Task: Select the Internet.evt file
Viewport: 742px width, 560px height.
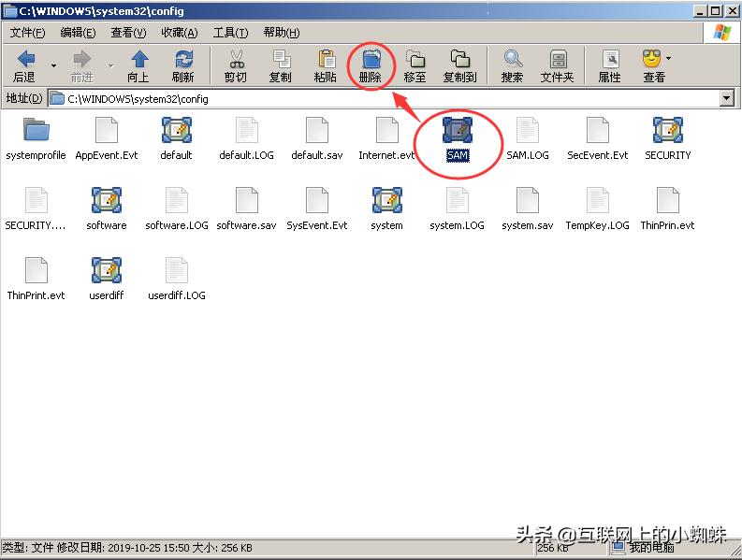Action: click(x=387, y=139)
